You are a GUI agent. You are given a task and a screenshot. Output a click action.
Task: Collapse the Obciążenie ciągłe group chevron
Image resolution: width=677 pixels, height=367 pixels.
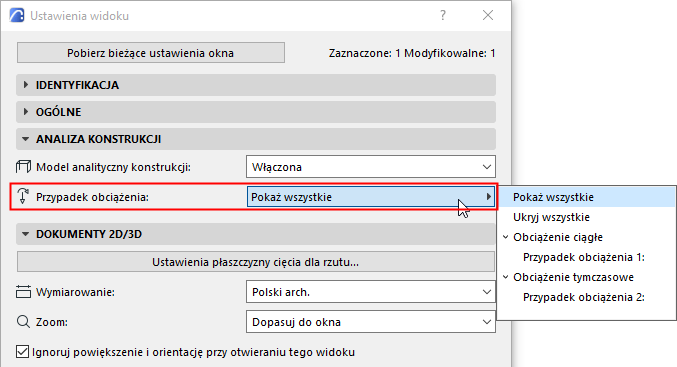506,237
